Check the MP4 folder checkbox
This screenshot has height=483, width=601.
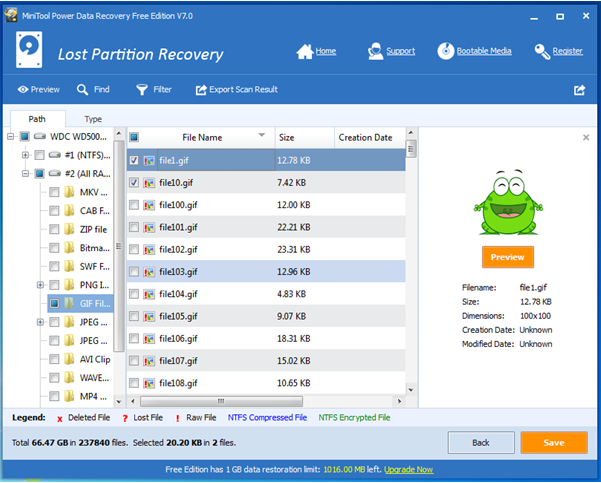coord(54,396)
